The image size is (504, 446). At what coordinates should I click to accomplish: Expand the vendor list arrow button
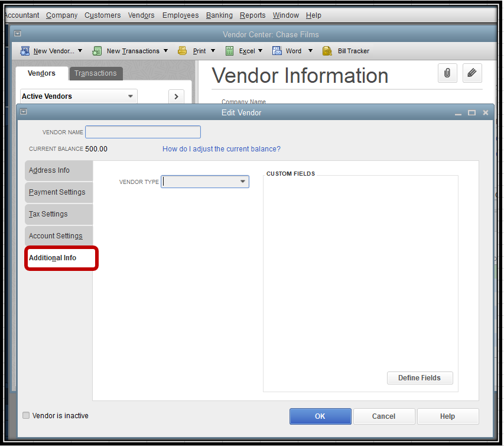[x=176, y=96]
